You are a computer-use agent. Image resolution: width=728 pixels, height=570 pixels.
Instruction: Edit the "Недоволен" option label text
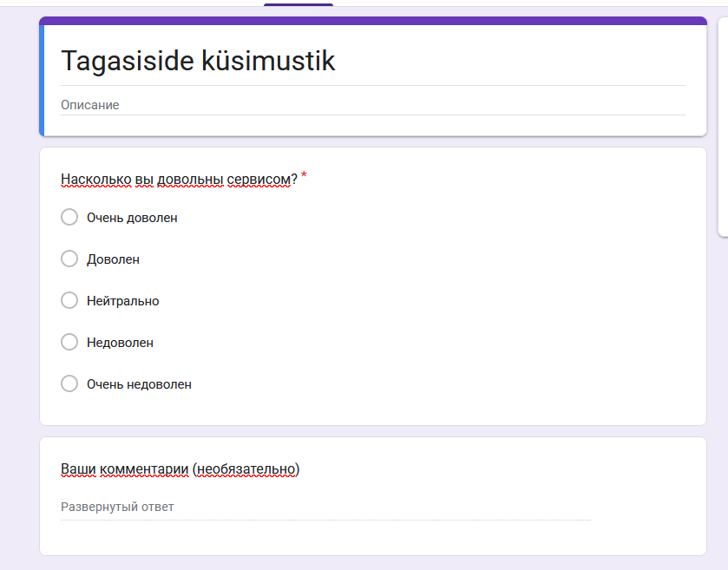click(x=120, y=343)
